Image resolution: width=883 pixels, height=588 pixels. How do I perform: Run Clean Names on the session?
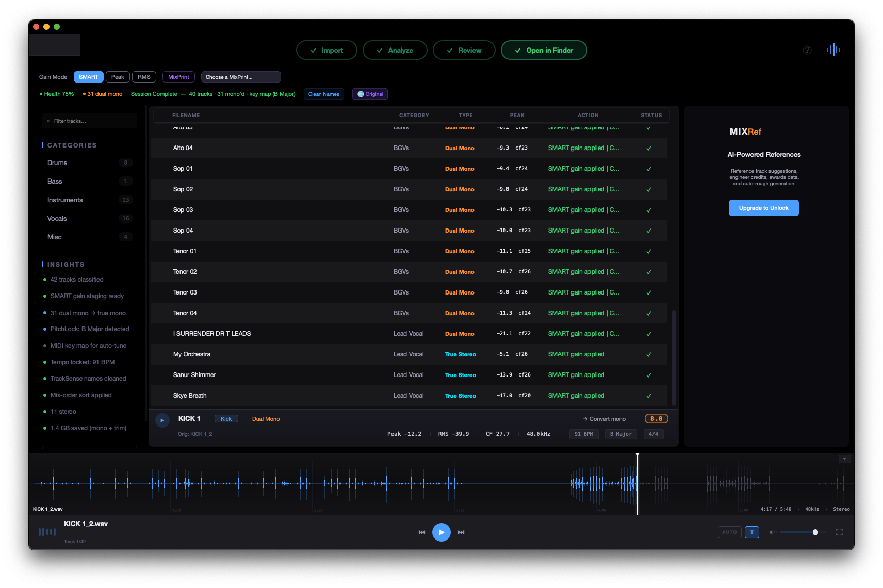pyautogui.click(x=323, y=93)
